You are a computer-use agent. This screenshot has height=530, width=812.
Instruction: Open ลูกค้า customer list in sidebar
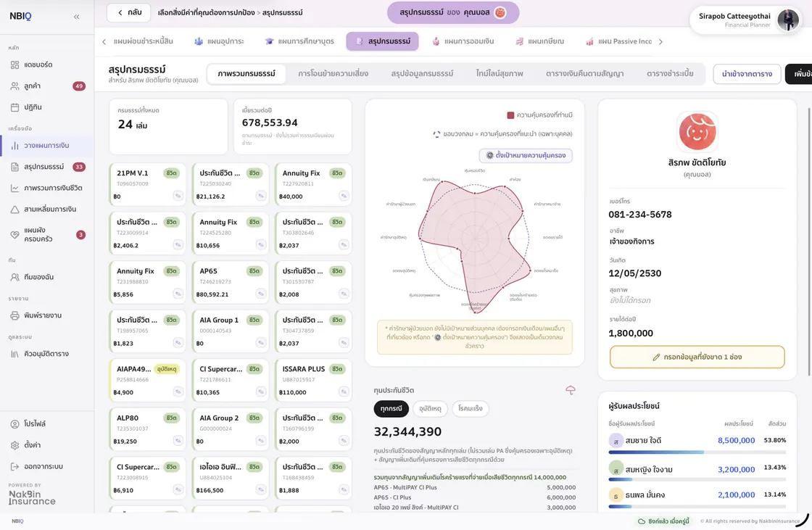tap(46, 86)
